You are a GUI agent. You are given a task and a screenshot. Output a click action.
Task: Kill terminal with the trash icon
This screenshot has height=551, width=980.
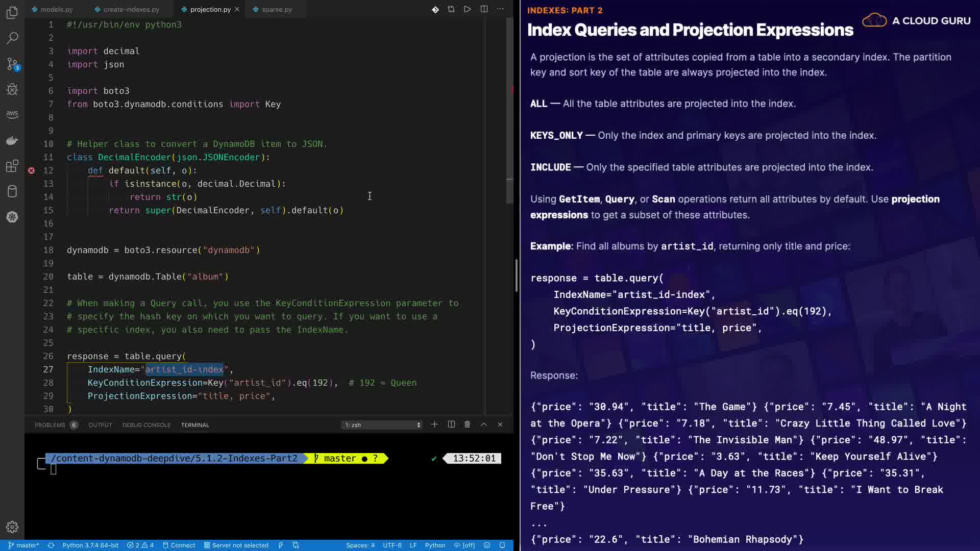(x=467, y=424)
